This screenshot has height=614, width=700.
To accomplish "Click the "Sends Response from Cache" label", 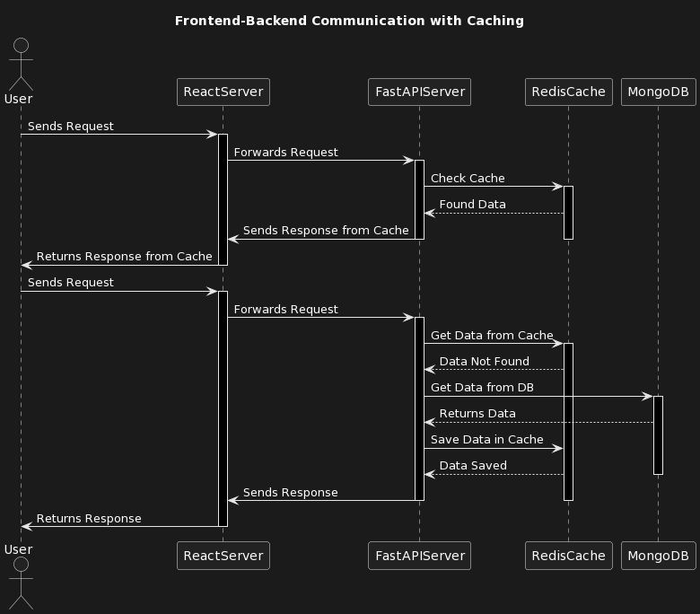I will click(326, 231).
